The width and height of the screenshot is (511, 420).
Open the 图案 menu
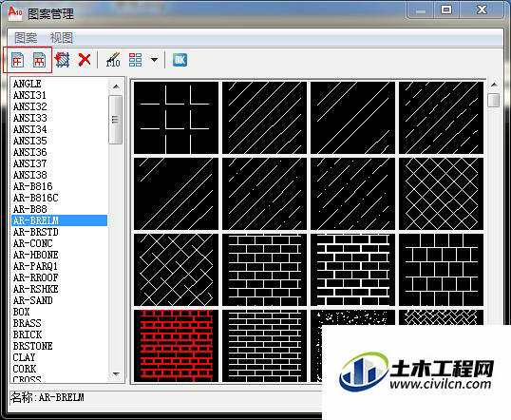click(x=26, y=38)
